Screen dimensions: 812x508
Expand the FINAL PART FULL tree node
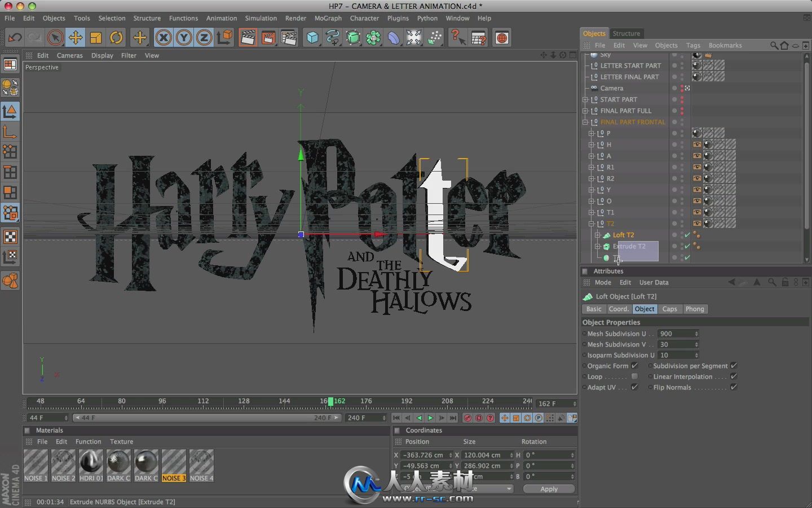[x=585, y=111]
